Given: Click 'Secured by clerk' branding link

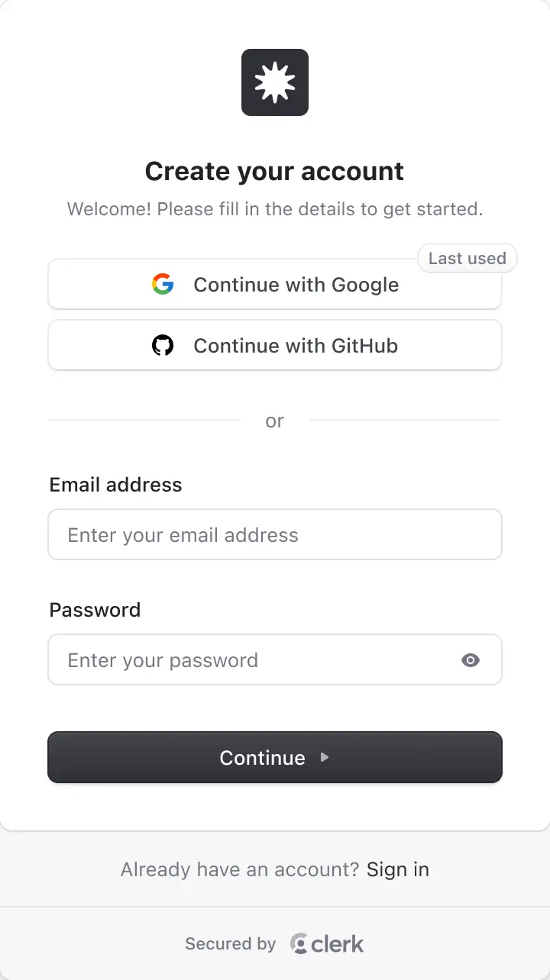Looking at the screenshot, I should [273, 944].
